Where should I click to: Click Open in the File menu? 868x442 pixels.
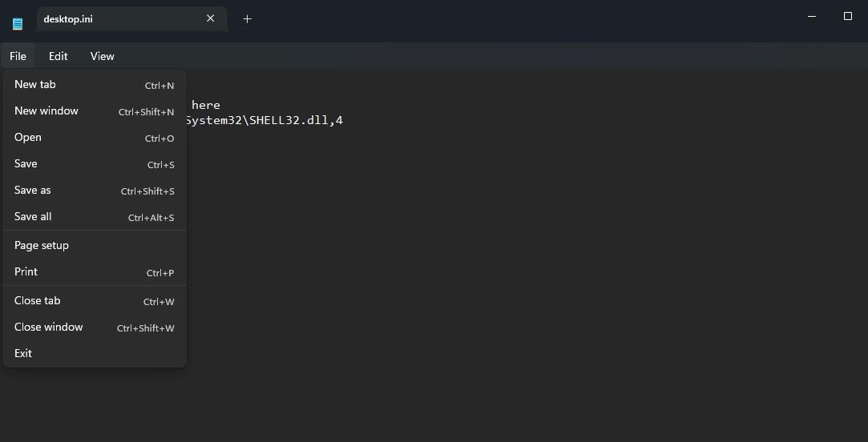pos(28,137)
